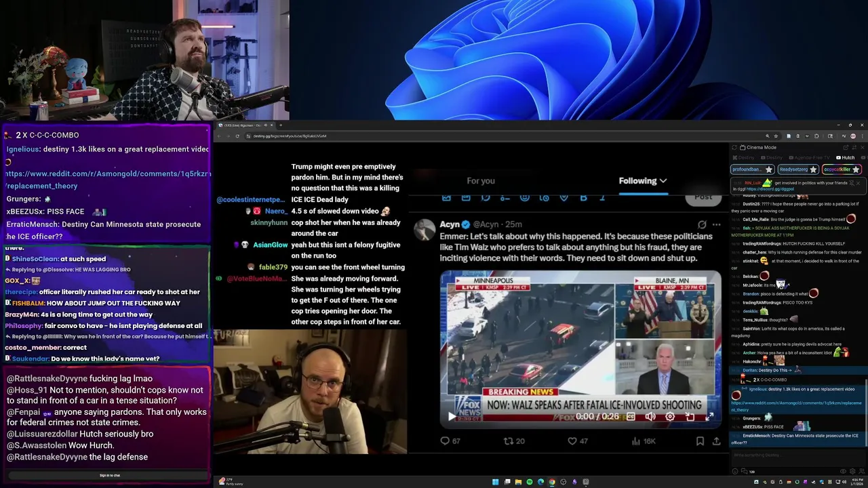Add media image in the tweet composer

pyautogui.click(x=446, y=197)
